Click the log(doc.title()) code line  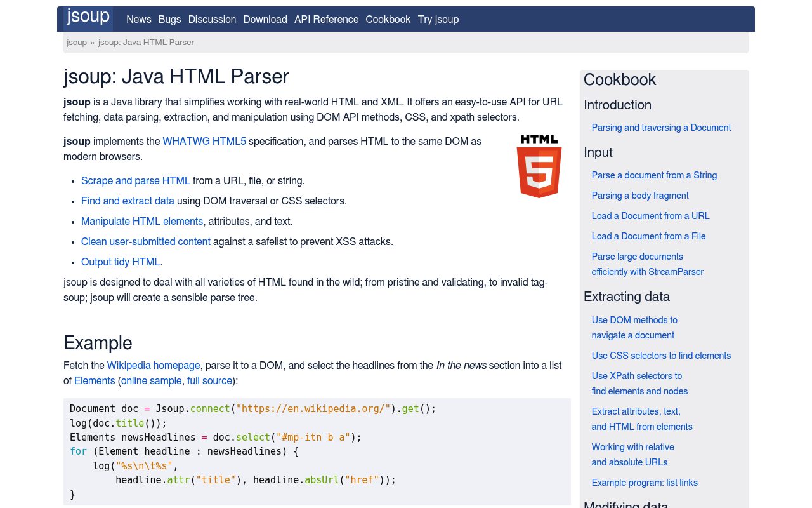pos(118,423)
